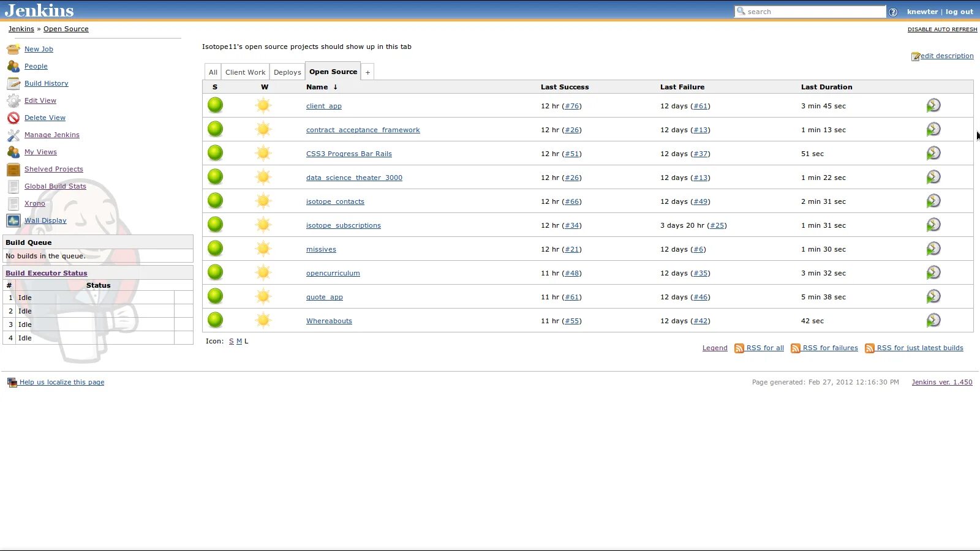Click the green status ball for client_app
Screen dimensions: 980x551
pos(215,105)
